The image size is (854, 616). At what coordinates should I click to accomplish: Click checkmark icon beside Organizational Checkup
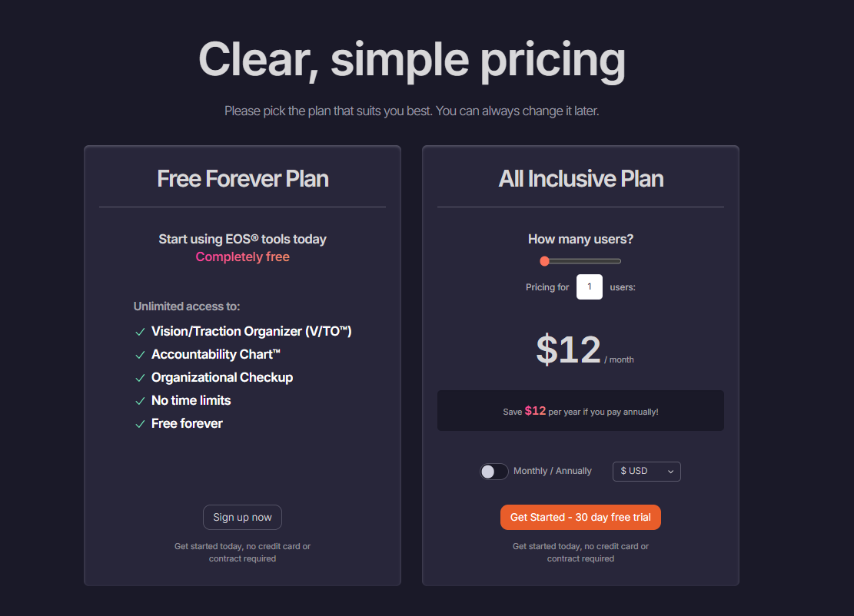(x=140, y=378)
